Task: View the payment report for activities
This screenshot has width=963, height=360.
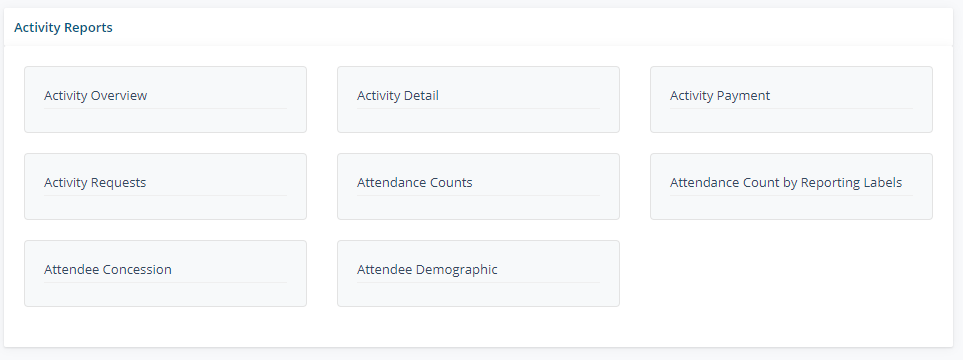Action: coord(791,100)
